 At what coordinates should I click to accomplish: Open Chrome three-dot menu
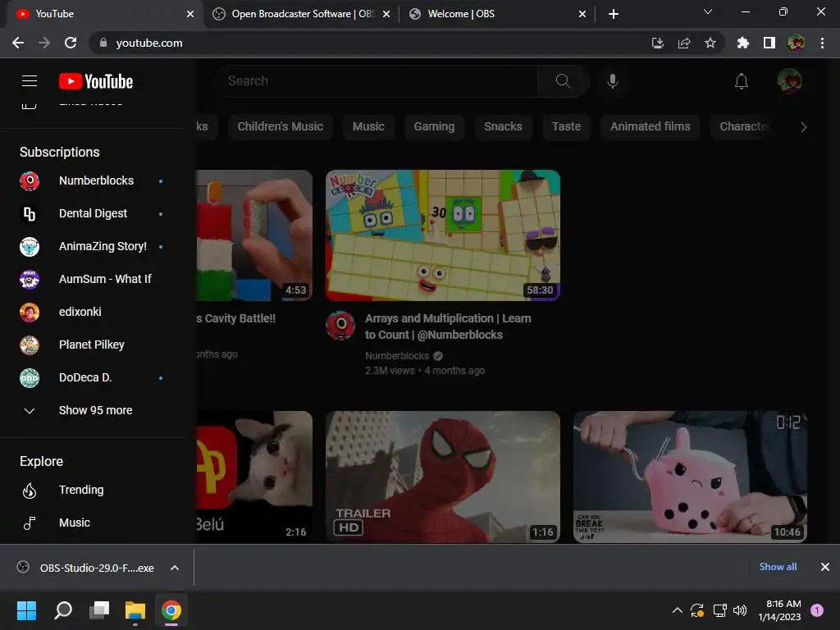822,43
